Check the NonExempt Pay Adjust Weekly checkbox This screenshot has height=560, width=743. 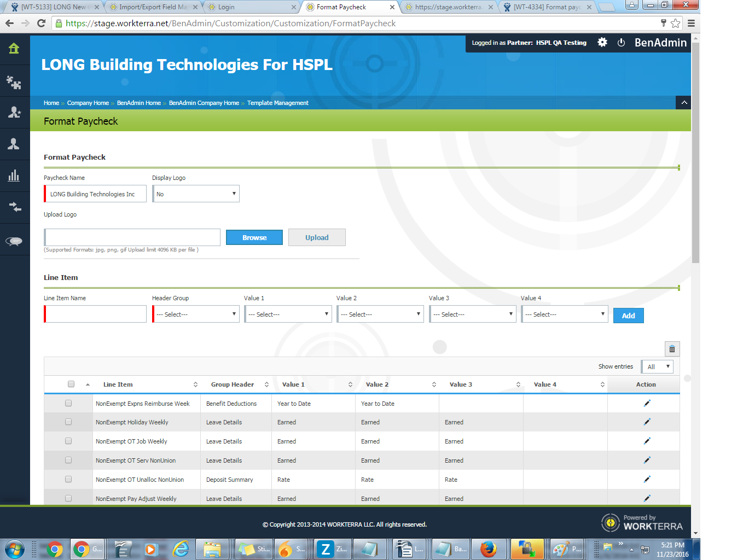tap(68, 498)
